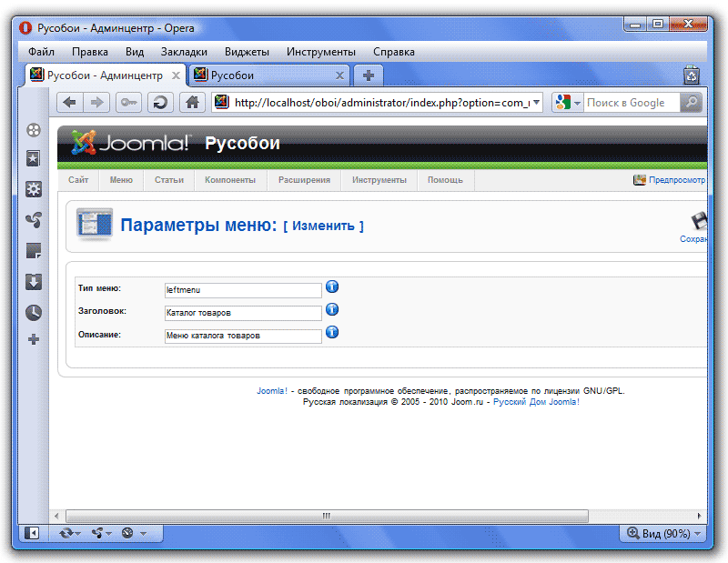Click the Предпросмотр link
Image resolution: width=728 pixels, height=563 pixels.
(676, 180)
